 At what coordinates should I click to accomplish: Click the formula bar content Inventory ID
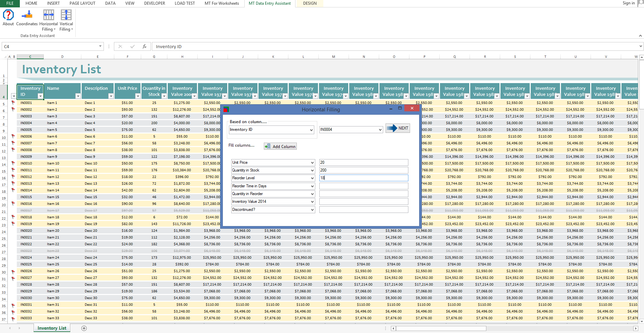(169, 46)
